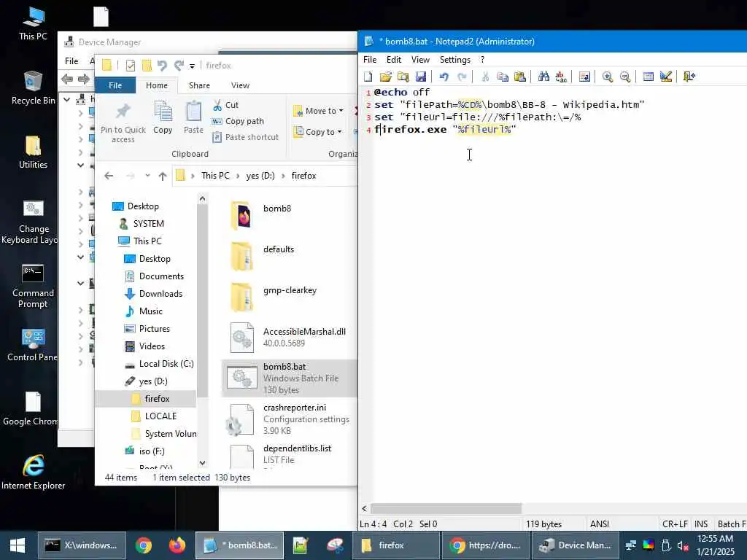Image resolution: width=747 pixels, height=560 pixels.
Task: Click the Copy button in Explorer ribbon
Action: (163, 117)
